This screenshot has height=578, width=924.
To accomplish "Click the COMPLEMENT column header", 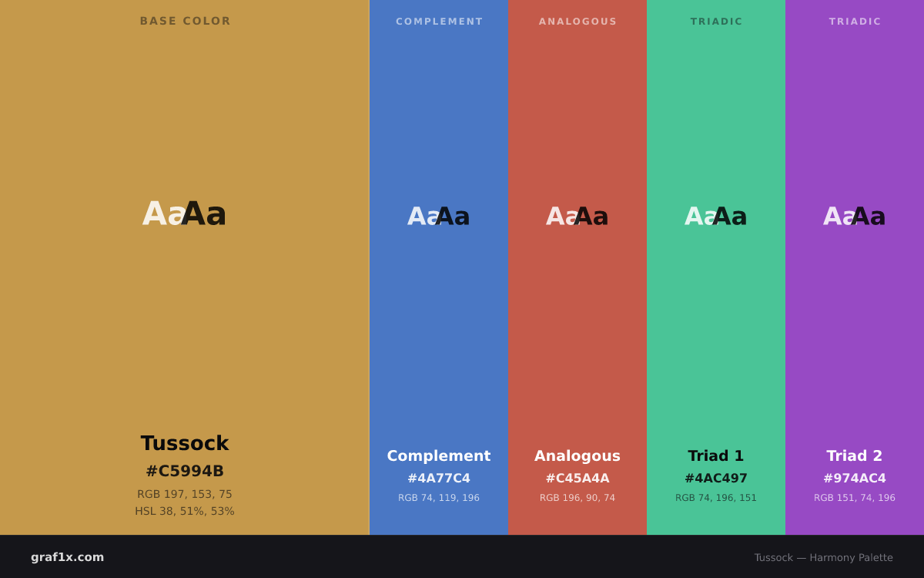I will tap(439, 22).
